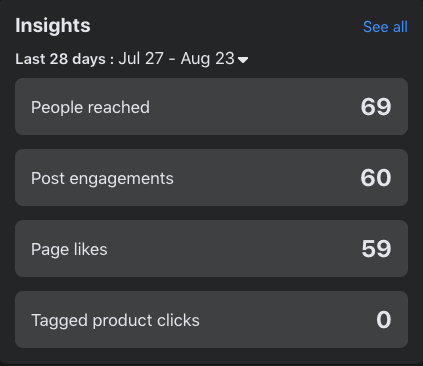Image resolution: width=423 pixels, height=366 pixels.
Task: Click the Jul 27 start date
Action: coord(141,59)
